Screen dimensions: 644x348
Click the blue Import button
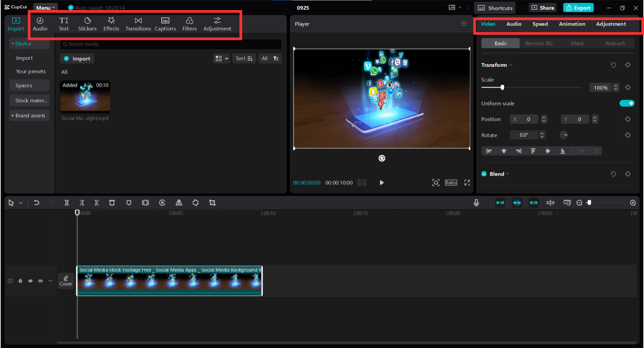tap(77, 58)
